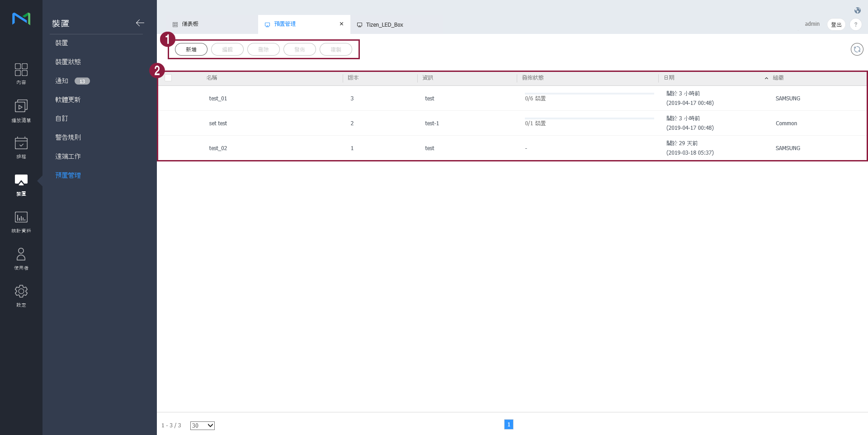This screenshot has height=435, width=868.
Task: Open the page size dropdown showing 30
Action: pyautogui.click(x=202, y=426)
